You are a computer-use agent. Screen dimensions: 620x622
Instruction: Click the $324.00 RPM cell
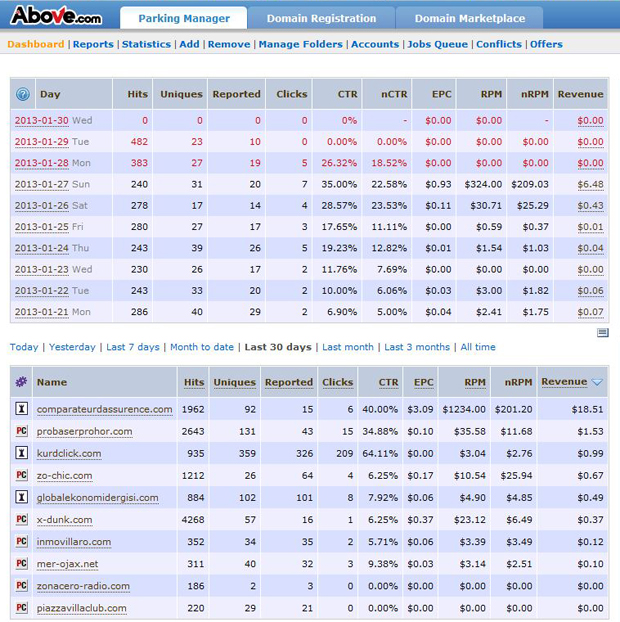(x=483, y=184)
